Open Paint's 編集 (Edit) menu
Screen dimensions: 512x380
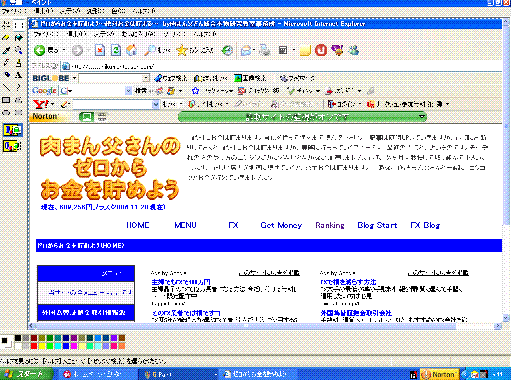pos(43,11)
